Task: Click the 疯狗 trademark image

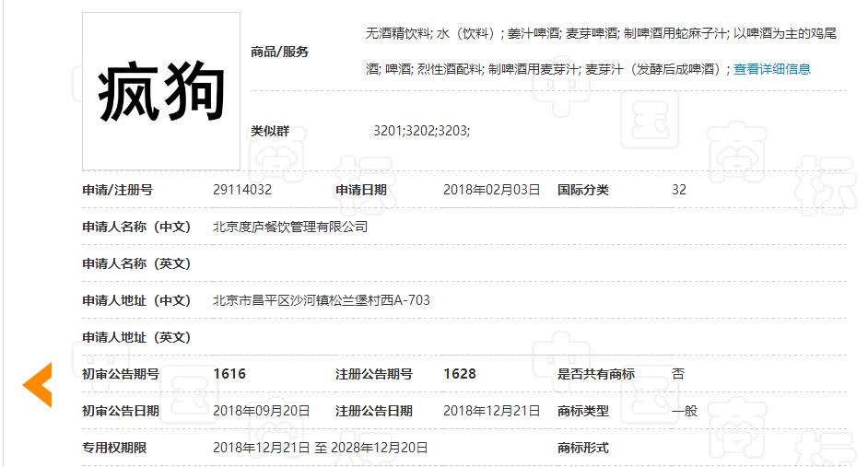Action: (x=161, y=91)
